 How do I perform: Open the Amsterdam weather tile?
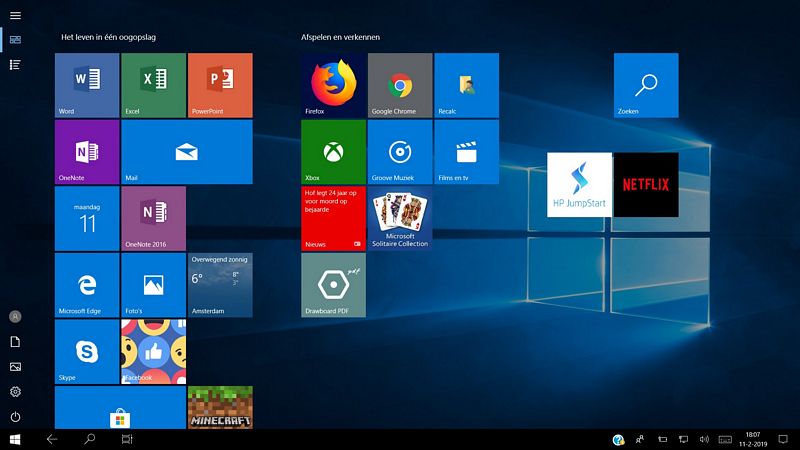coord(220,285)
